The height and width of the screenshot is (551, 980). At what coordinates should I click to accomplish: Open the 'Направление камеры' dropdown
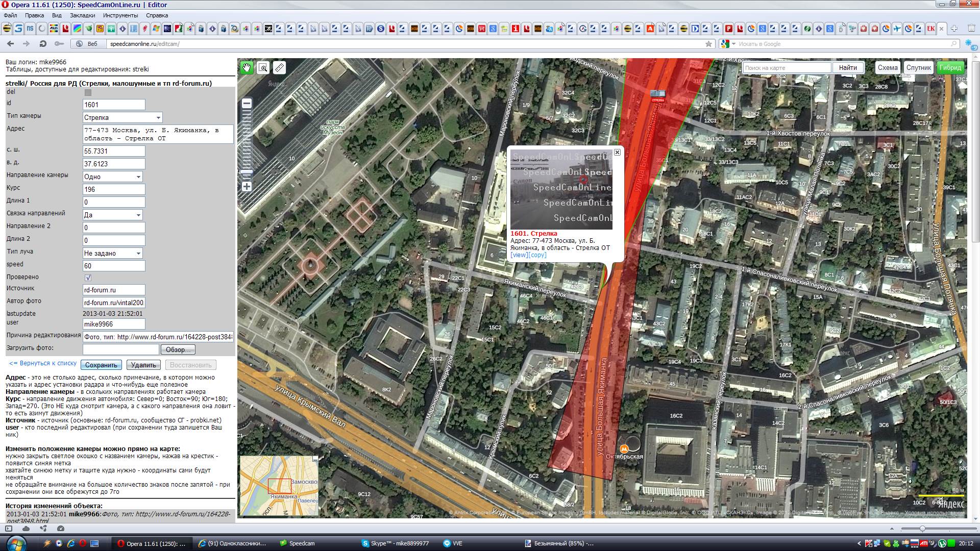(113, 177)
